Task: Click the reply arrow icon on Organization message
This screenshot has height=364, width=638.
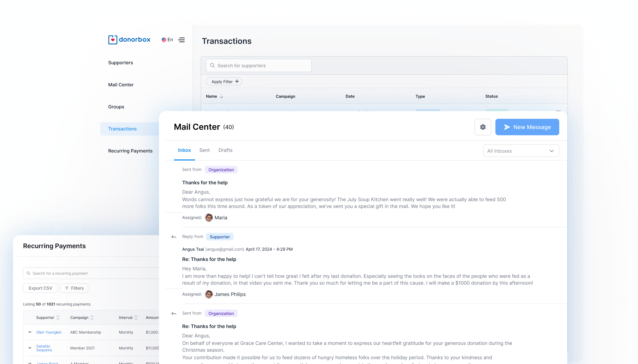Action: (174, 313)
